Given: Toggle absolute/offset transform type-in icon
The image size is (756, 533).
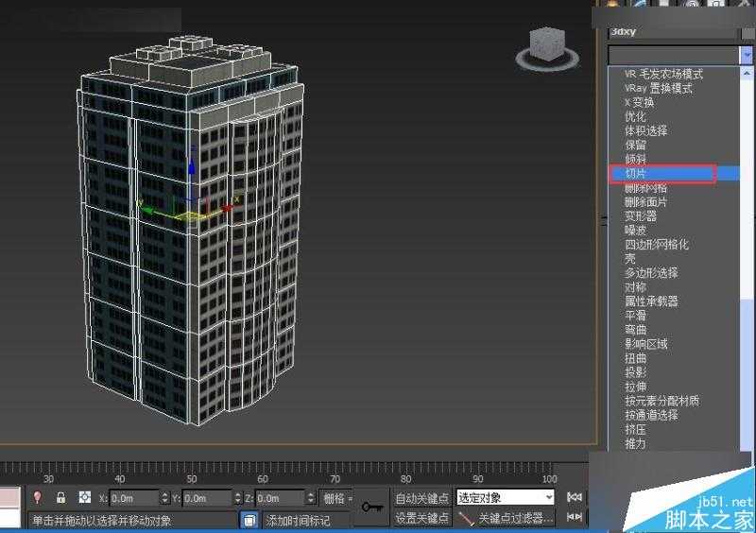Looking at the screenshot, I should pos(85,497).
